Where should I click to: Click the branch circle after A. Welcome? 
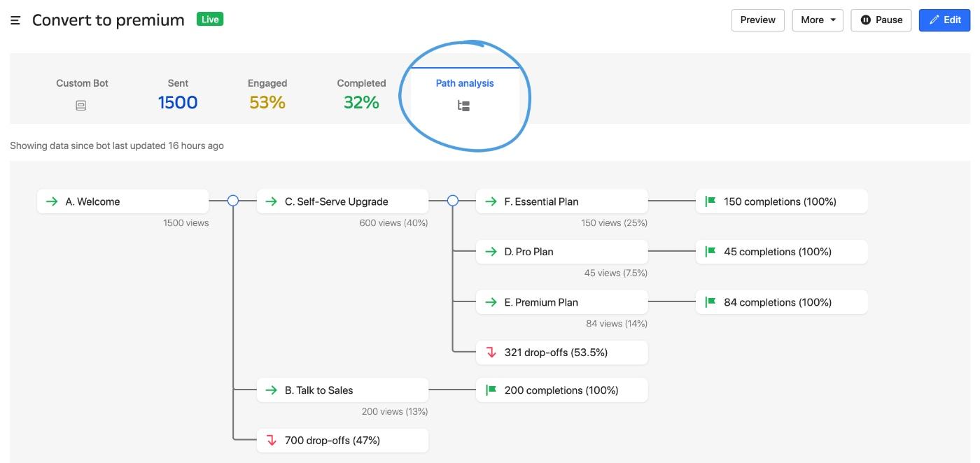tap(233, 201)
